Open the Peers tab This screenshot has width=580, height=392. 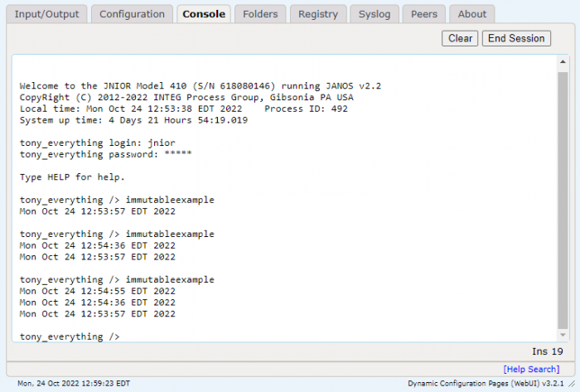tap(424, 14)
